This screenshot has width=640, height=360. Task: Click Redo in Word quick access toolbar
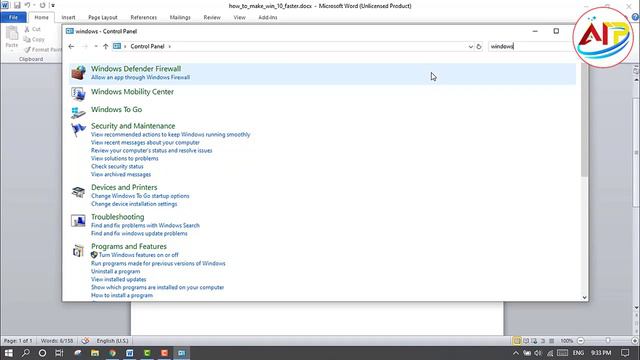(42, 6)
